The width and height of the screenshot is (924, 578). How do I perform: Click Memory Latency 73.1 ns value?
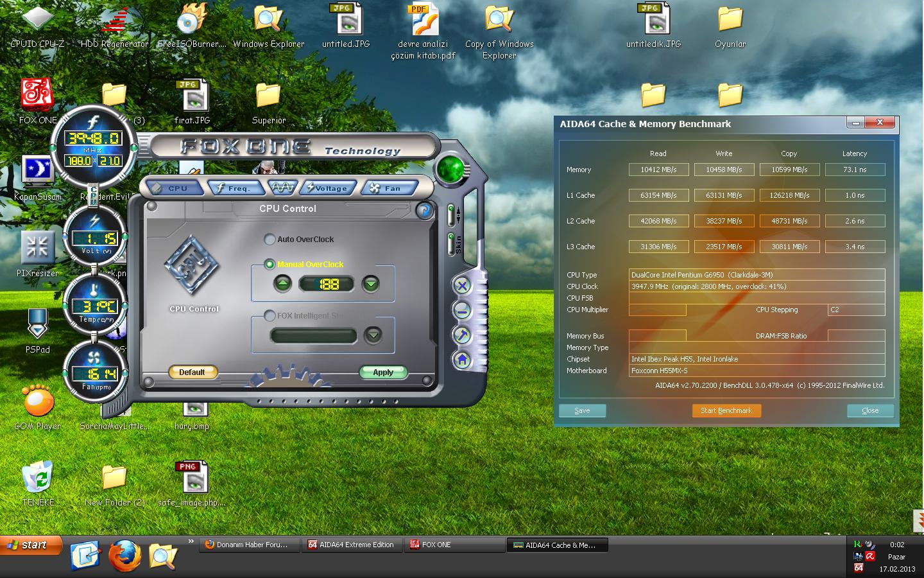(x=855, y=170)
